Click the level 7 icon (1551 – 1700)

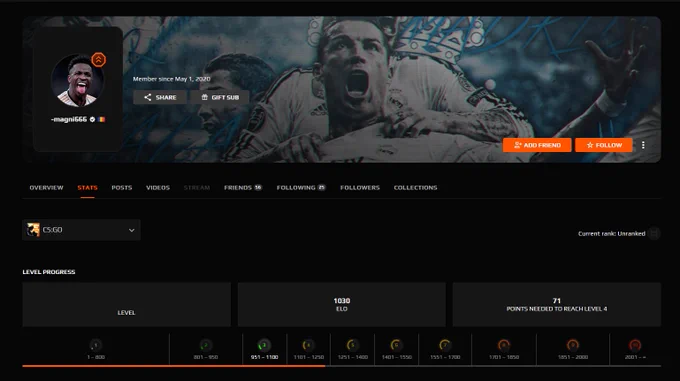click(445, 345)
